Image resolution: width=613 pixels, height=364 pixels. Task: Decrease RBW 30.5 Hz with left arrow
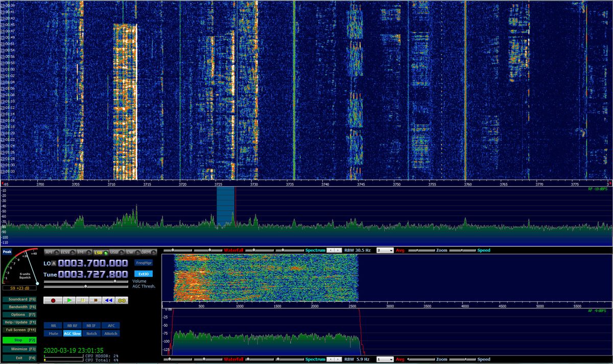[331, 251]
